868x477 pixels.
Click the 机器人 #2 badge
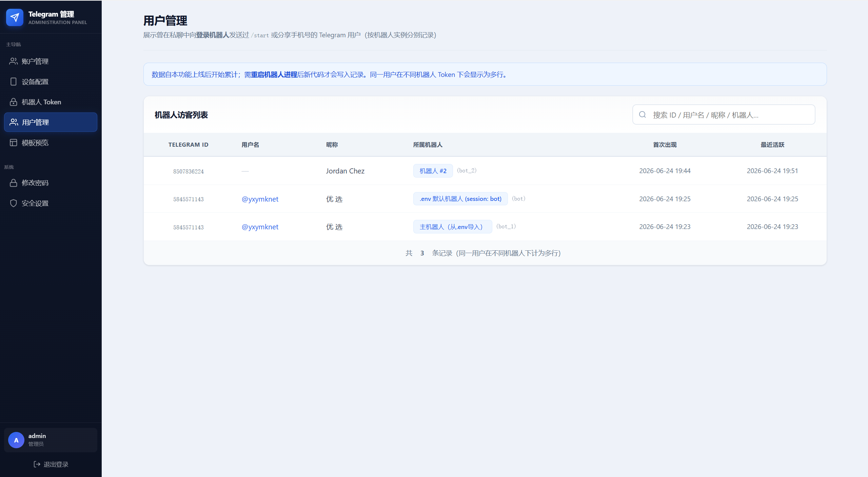433,171
